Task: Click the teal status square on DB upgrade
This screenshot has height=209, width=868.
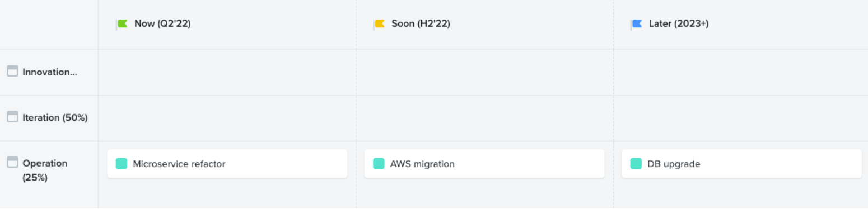Action: point(636,164)
